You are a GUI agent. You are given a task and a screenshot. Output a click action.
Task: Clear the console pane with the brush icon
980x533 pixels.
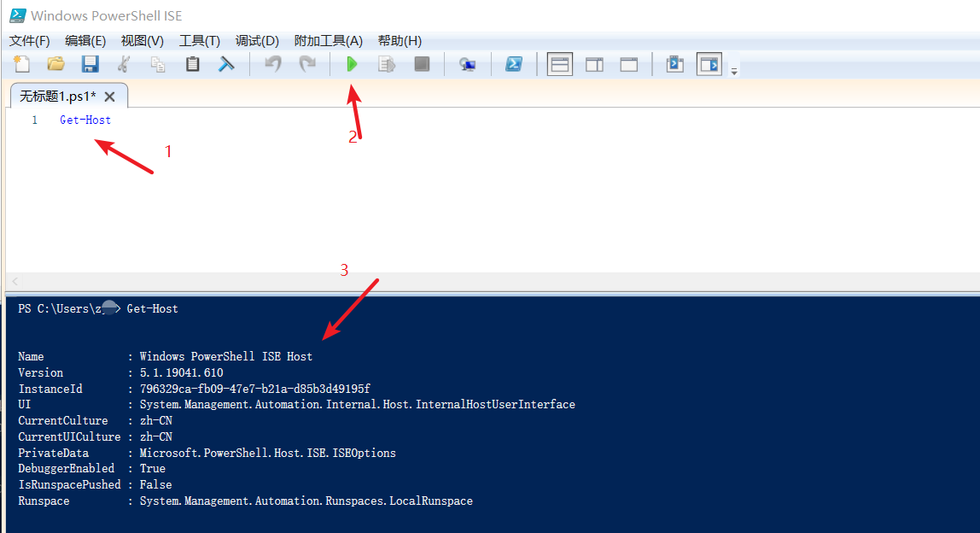tap(226, 64)
